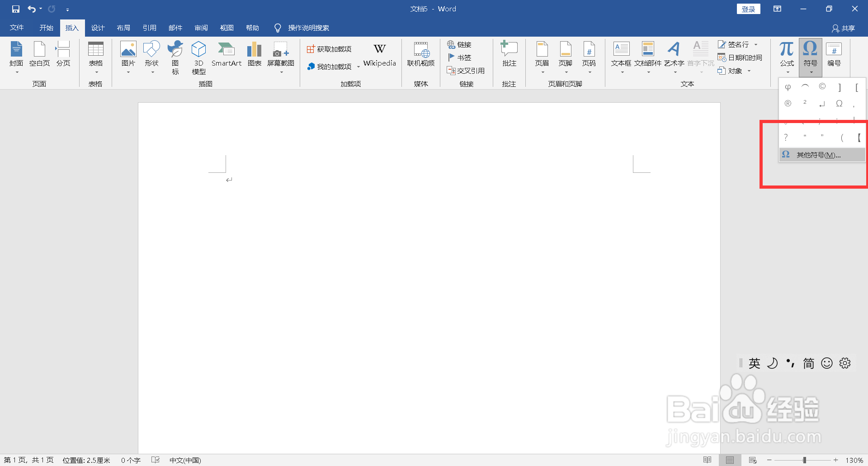Open the 3D模型 menu

[198, 57]
